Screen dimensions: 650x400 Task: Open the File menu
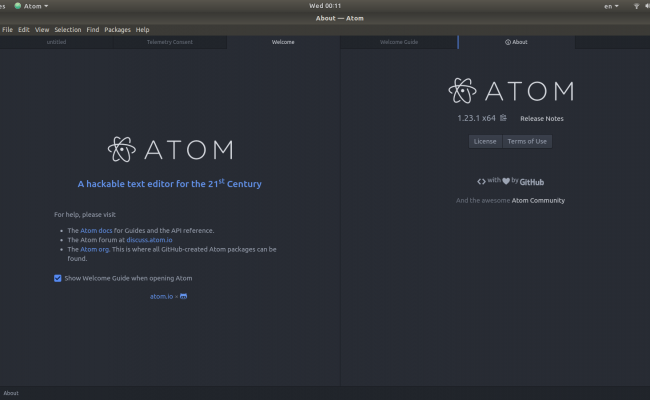(x=7, y=29)
